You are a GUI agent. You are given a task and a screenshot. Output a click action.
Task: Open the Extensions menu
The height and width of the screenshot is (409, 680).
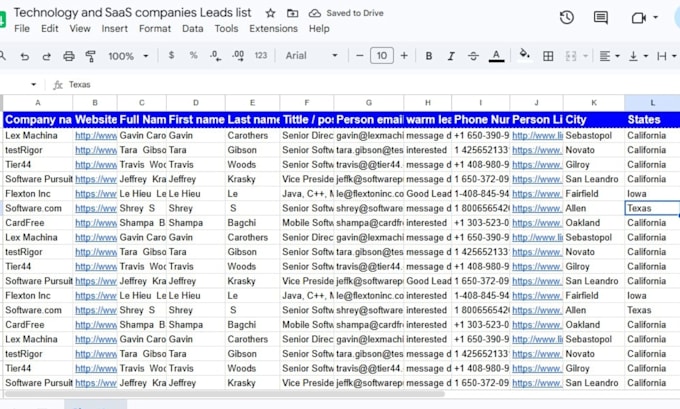point(273,29)
